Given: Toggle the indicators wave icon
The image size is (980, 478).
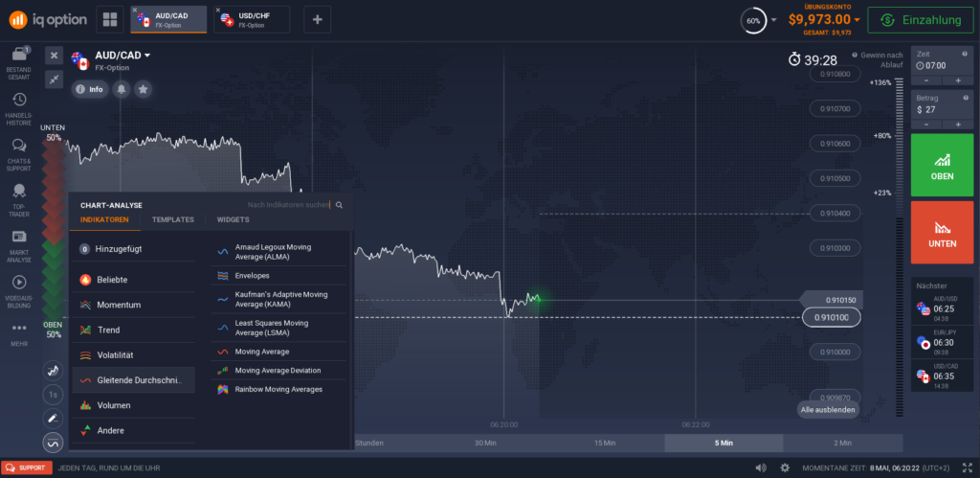Looking at the screenshot, I should (54, 443).
